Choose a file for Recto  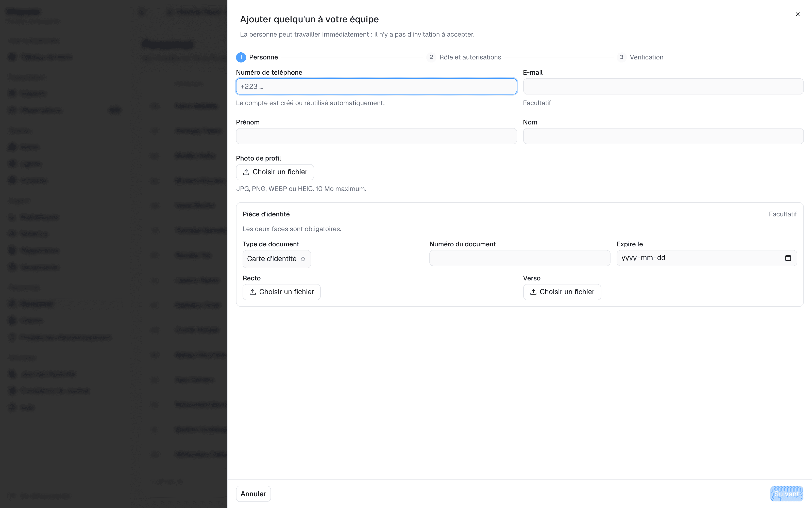point(281,292)
